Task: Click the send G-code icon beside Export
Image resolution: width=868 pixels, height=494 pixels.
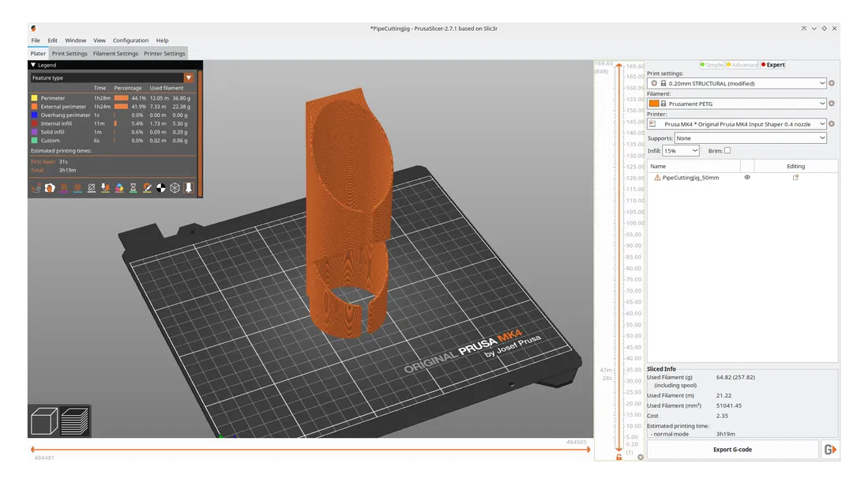Action: (x=830, y=449)
